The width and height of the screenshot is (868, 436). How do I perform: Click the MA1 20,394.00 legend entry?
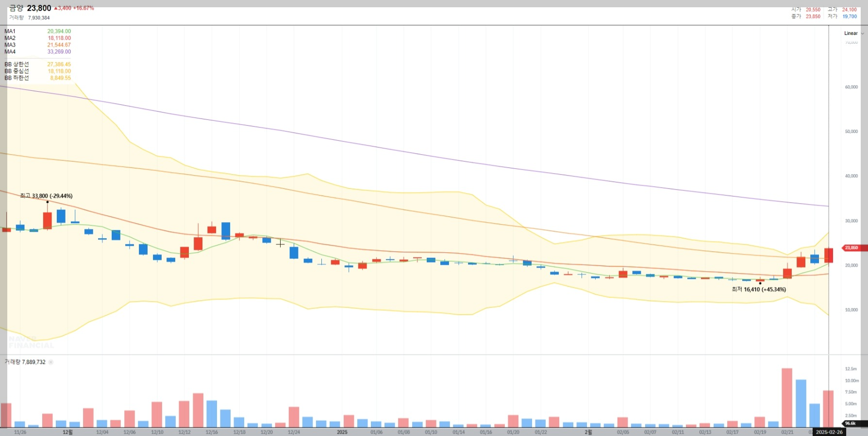pos(37,32)
